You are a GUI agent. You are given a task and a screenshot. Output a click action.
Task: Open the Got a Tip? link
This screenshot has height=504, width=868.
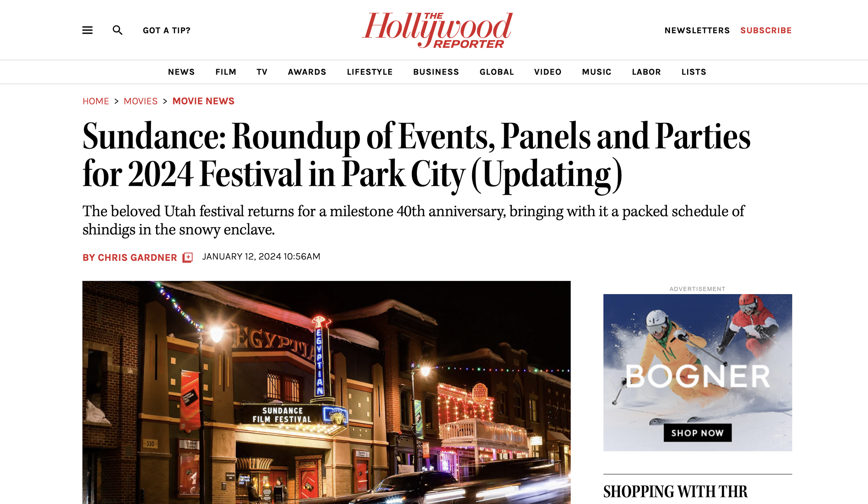[x=167, y=31]
